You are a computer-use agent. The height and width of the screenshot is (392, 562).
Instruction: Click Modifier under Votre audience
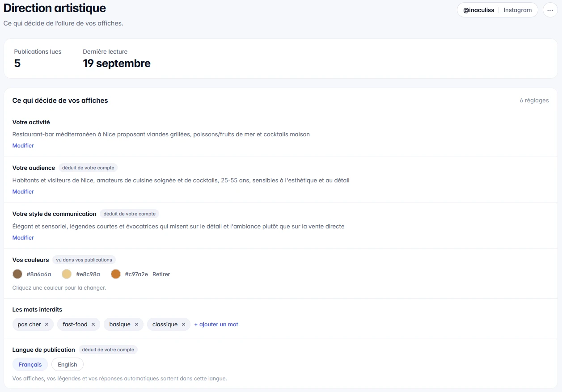23,192
